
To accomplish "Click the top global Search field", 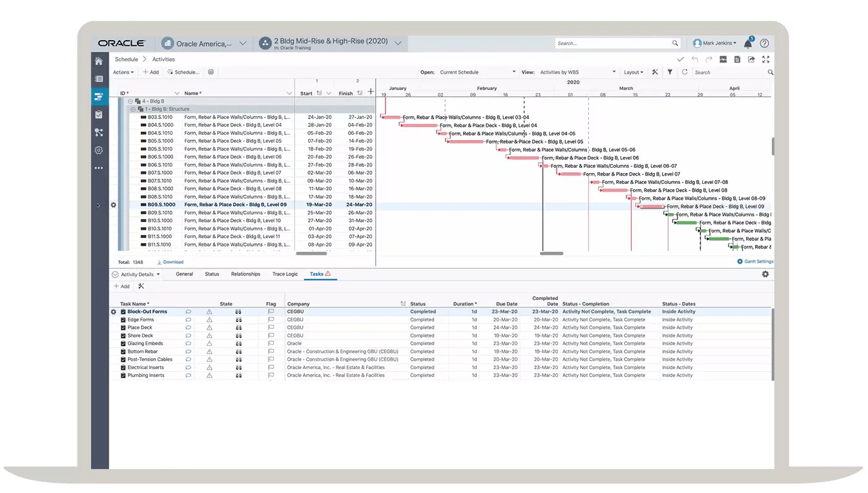I will [x=618, y=43].
